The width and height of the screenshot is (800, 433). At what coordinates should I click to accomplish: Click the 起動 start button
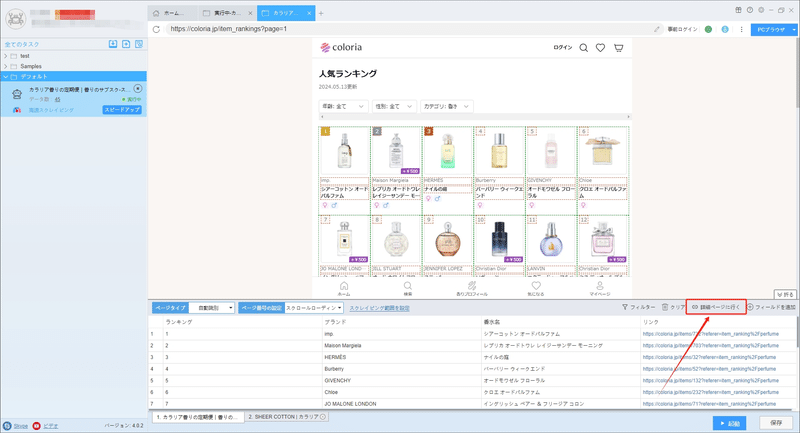pos(730,423)
